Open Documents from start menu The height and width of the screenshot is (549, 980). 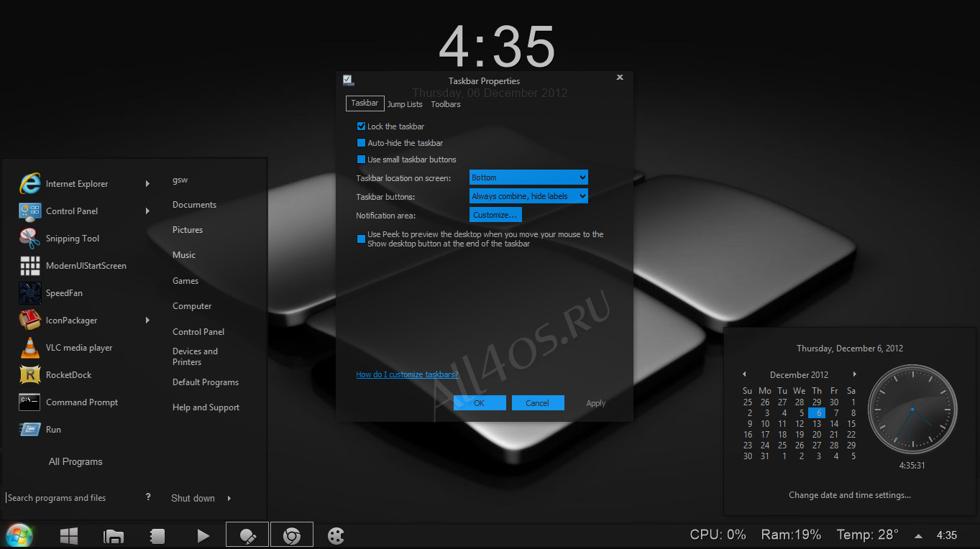pyautogui.click(x=194, y=205)
